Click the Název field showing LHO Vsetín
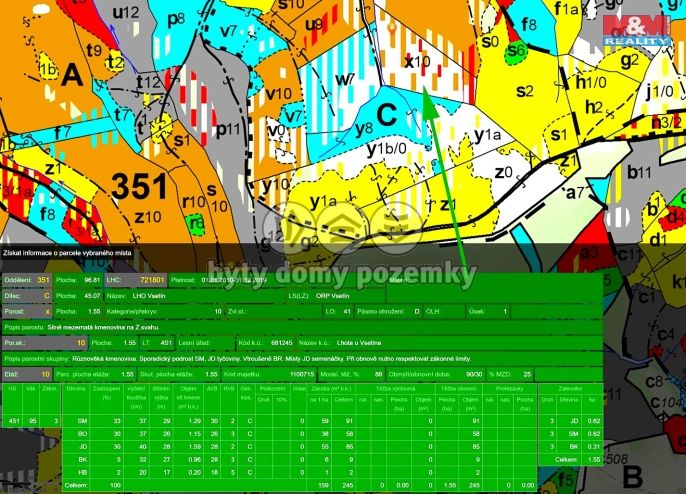Screen dimensions: 686x494 click(x=148, y=296)
